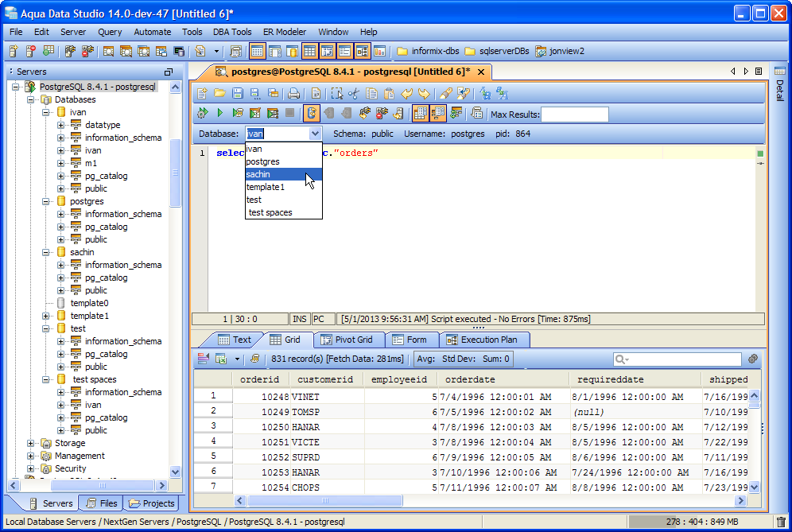Viewport: 792px width, 532px height.
Task: Click the Open folder icon in editor toolbar
Action: pyautogui.click(x=219, y=94)
